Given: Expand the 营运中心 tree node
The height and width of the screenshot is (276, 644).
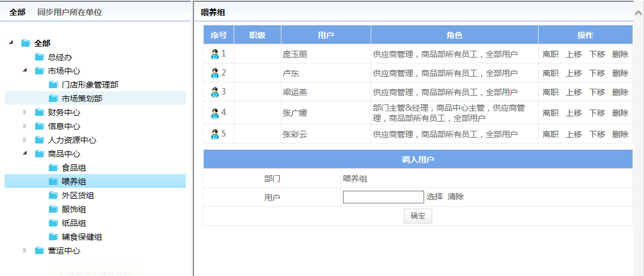Looking at the screenshot, I should point(25,250).
